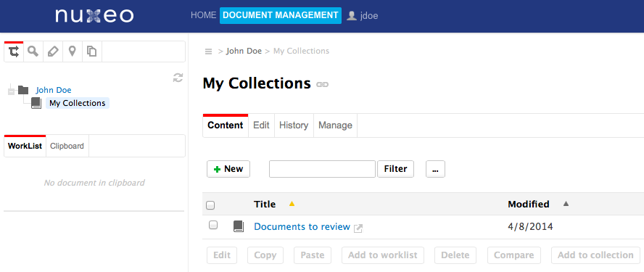The image size is (644, 272).
Task: Switch to the Clipboard tab
Action: tap(67, 146)
